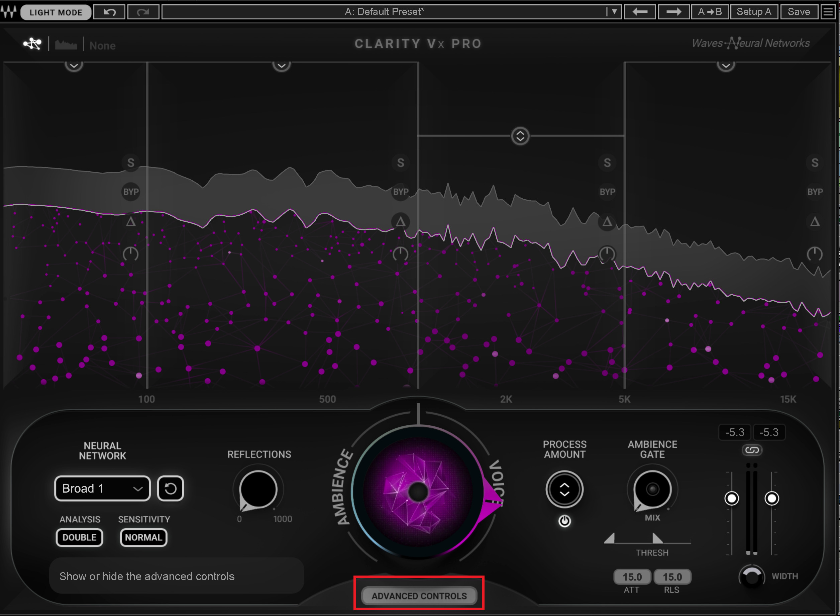Open the Broad 1 neural network dropdown
This screenshot has height=616, width=840.
click(x=103, y=488)
